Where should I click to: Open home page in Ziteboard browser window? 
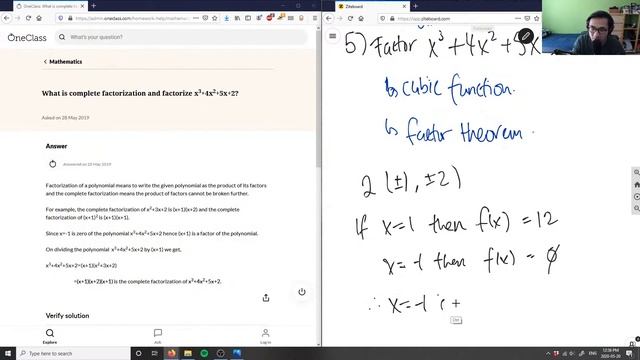(x=361, y=18)
